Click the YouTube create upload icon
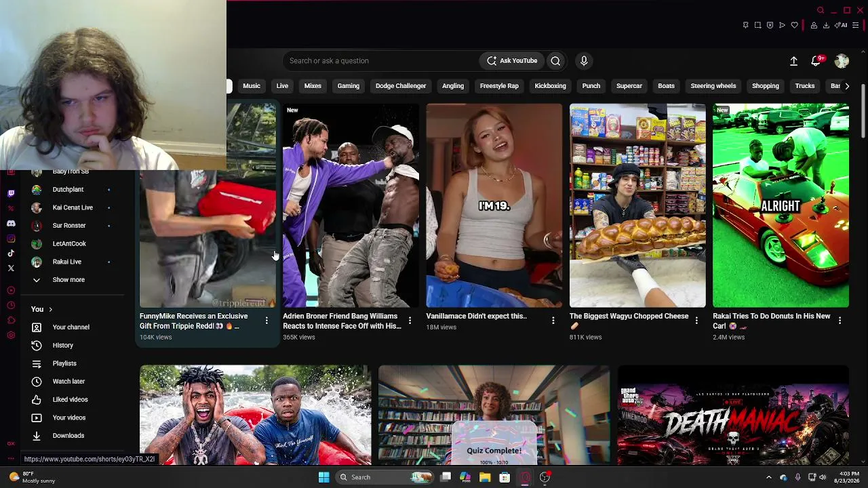868x488 pixels. coord(793,61)
